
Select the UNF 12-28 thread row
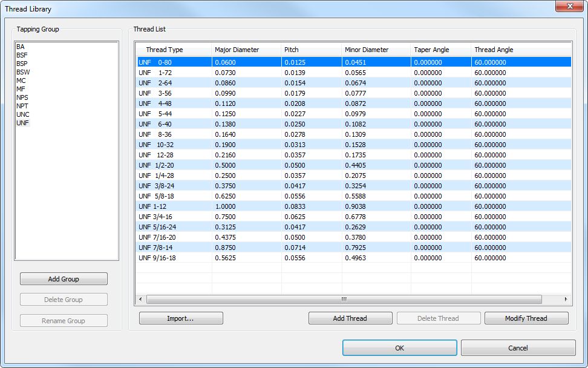(x=354, y=155)
